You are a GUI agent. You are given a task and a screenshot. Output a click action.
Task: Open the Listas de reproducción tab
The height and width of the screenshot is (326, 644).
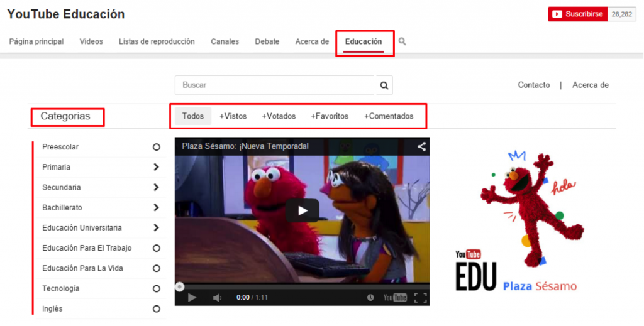point(157,41)
